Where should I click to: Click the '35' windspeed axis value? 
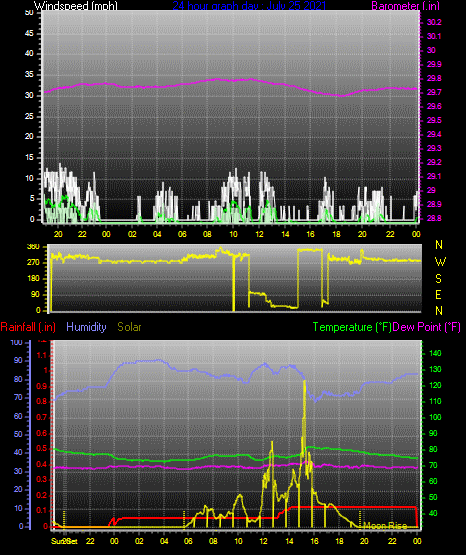(29, 74)
